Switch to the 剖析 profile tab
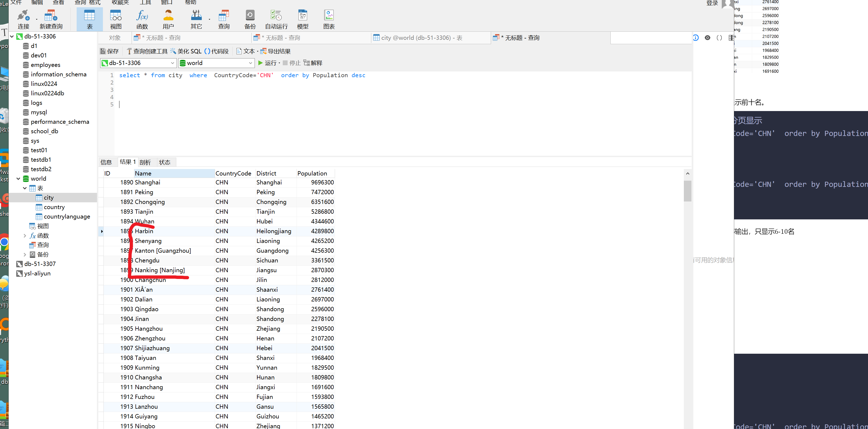Image resolution: width=868 pixels, height=429 pixels. (x=145, y=162)
